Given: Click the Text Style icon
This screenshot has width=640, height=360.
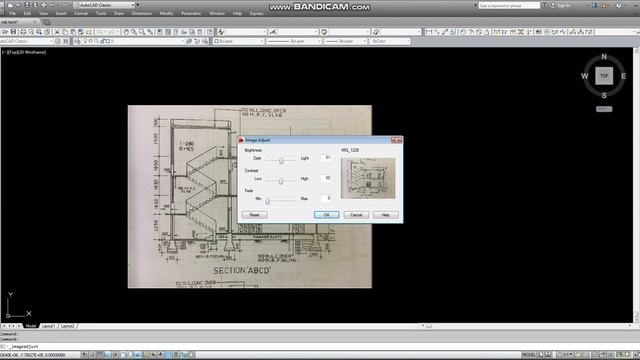Looking at the screenshot, I should coord(221,32).
